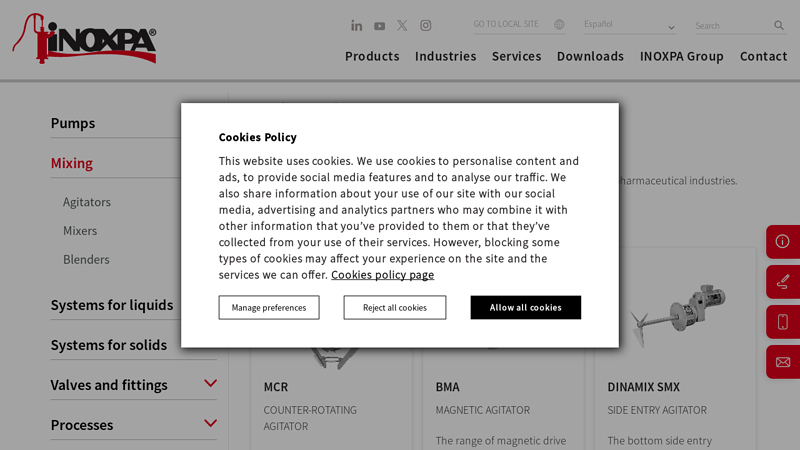
Task: Open the Industries menu
Action: (x=445, y=56)
